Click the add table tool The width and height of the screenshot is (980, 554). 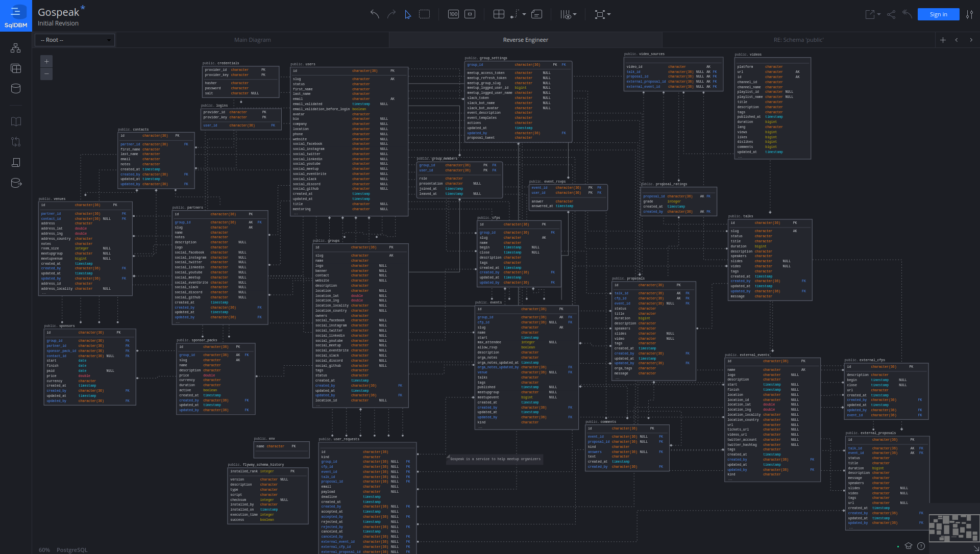[499, 14]
